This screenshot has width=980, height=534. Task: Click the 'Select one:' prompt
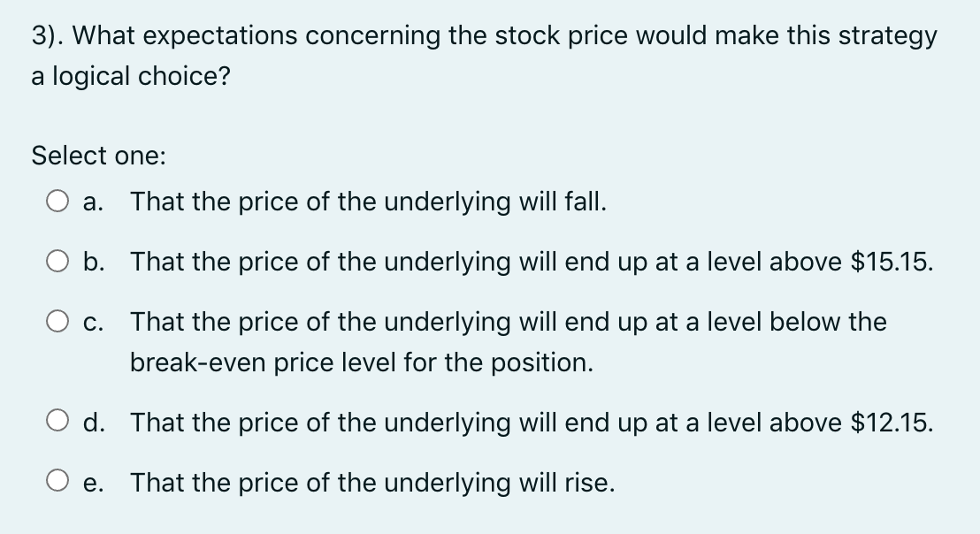coord(99,156)
